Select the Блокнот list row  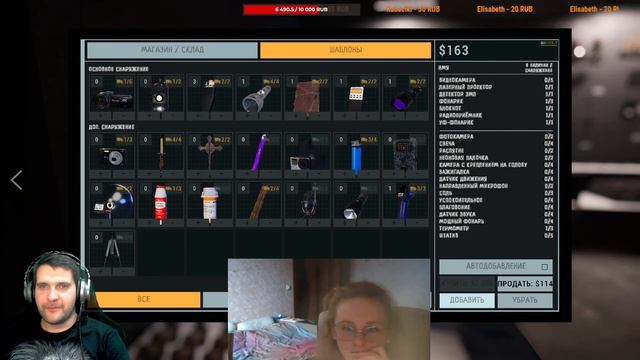click(x=496, y=108)
